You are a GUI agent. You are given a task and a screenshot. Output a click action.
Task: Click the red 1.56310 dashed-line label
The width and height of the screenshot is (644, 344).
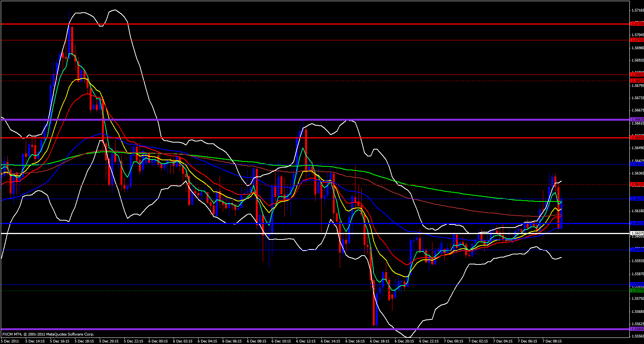point(637,184)
